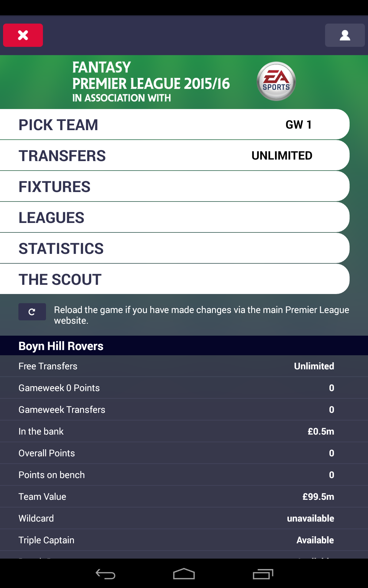This screenshot has width=368, height=588.
Task: Tap the UNLIMITED transfers label
Action: pyautogui.click(x=282, y=155)
